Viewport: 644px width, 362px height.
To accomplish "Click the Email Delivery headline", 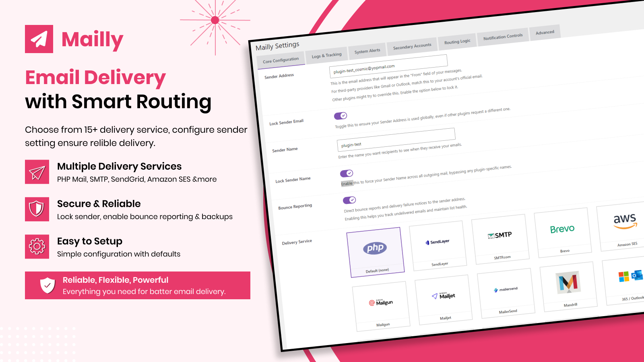I will point(95,78).
